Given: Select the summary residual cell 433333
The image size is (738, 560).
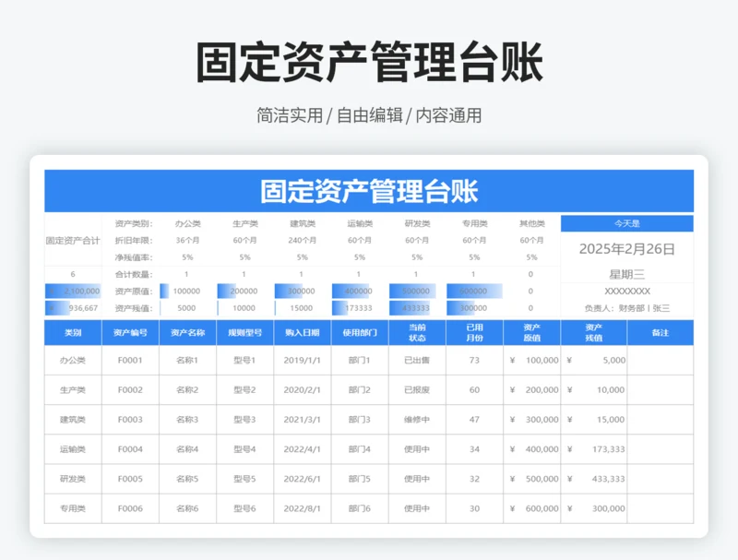Looking at the screenshot, I should (417, 308).
